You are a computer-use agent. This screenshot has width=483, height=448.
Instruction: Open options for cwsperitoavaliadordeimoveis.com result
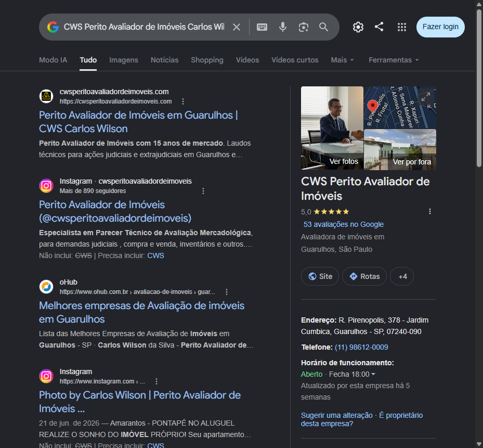tap(183, 101)
